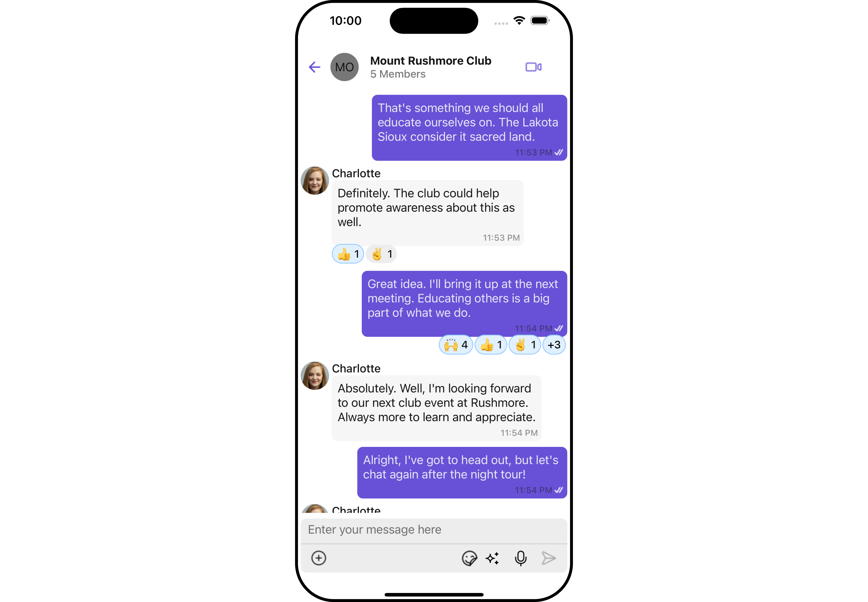Focus the "Enter your message here" field

pos(434,530)
